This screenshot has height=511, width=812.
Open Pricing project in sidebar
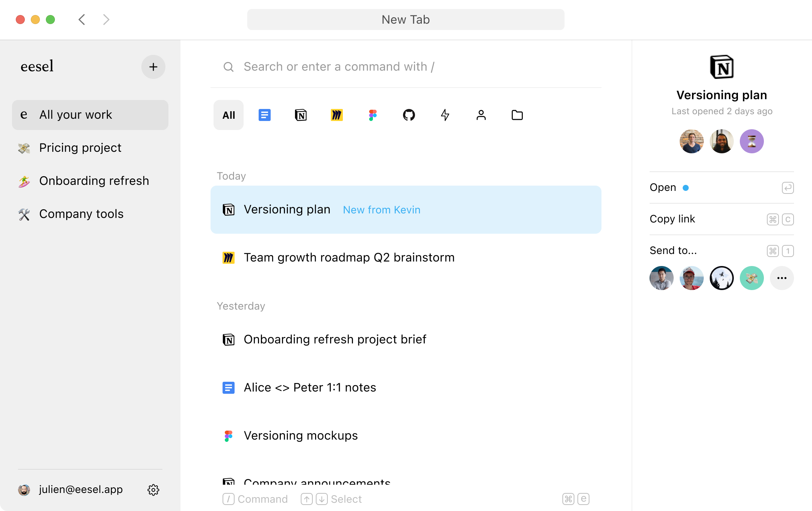(x=90, y=148)
